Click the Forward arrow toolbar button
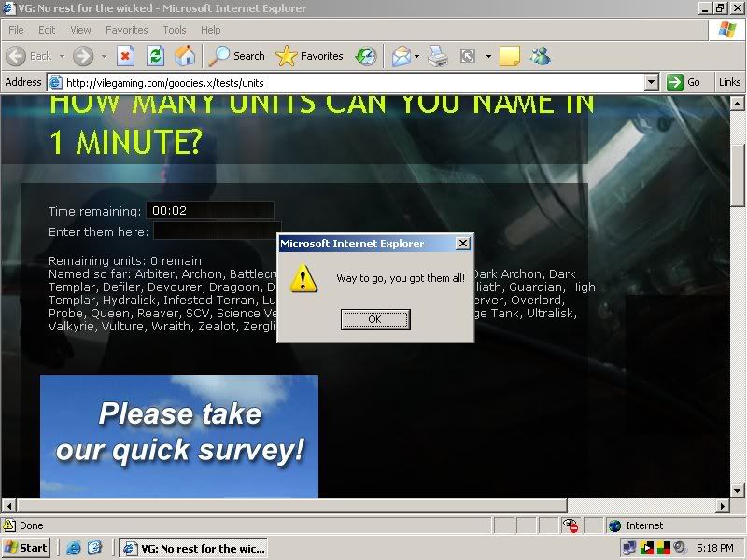 (83, 56)
